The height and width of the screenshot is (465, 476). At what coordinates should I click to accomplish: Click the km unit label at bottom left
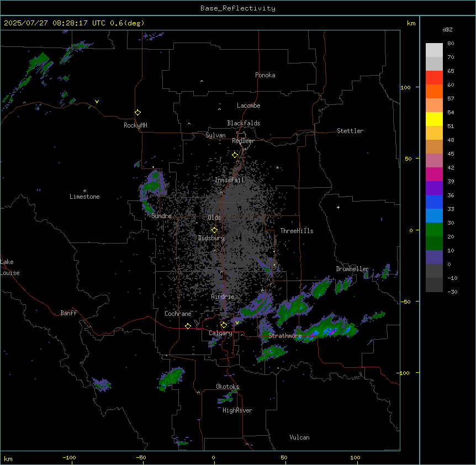[8, 458]
